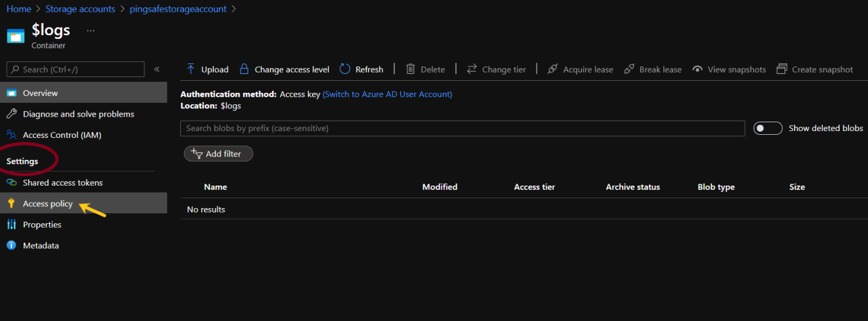Click the Acquire lease icon
868x321 pixels.
(x=552, y=69)
